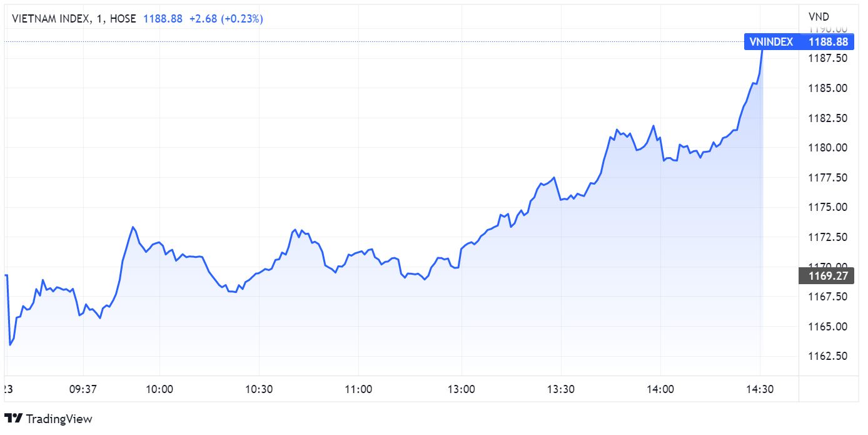
Task: Click the 14:30 time axis label
Action: [x=760, y=389]
